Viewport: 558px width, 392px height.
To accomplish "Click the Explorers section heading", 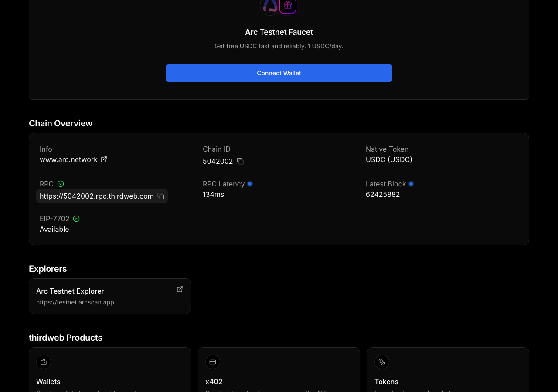I will (48, 269).
